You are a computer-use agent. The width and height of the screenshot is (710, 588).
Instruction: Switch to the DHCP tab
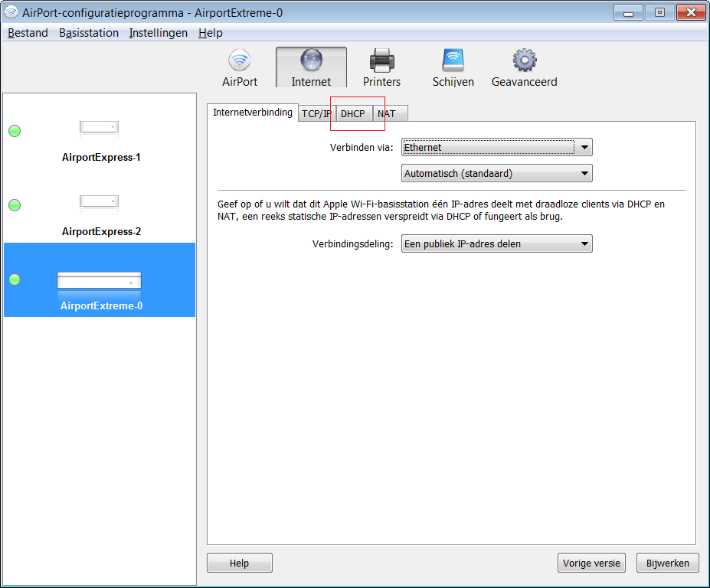353,114
